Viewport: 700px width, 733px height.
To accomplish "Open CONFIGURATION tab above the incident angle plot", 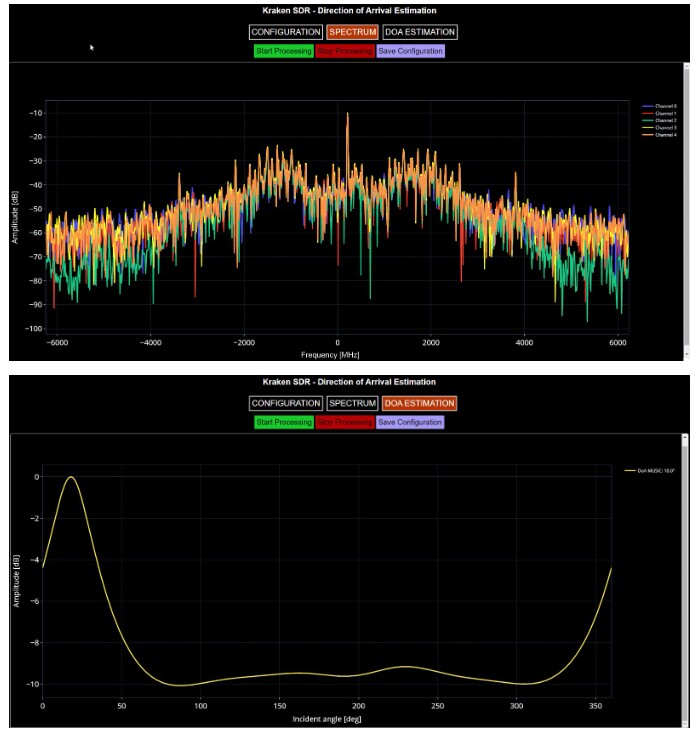I will pyautogui.click(x=286, y=403).
